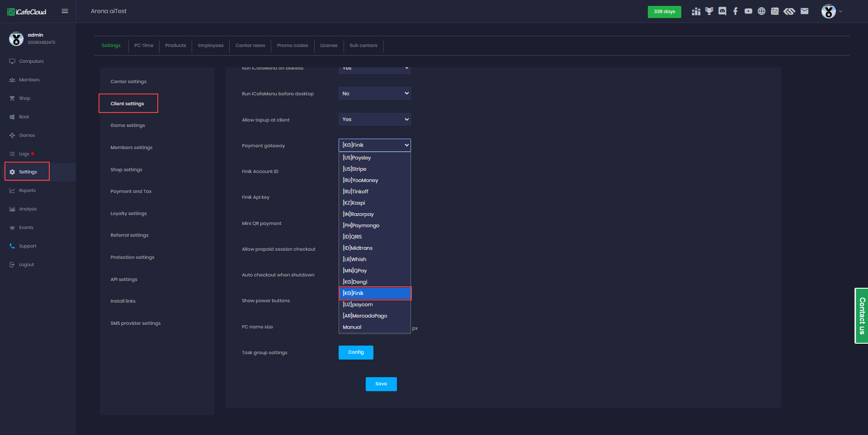868x435 pixels.
Task: Open the YouTube icon link
Action: point(748,11)
